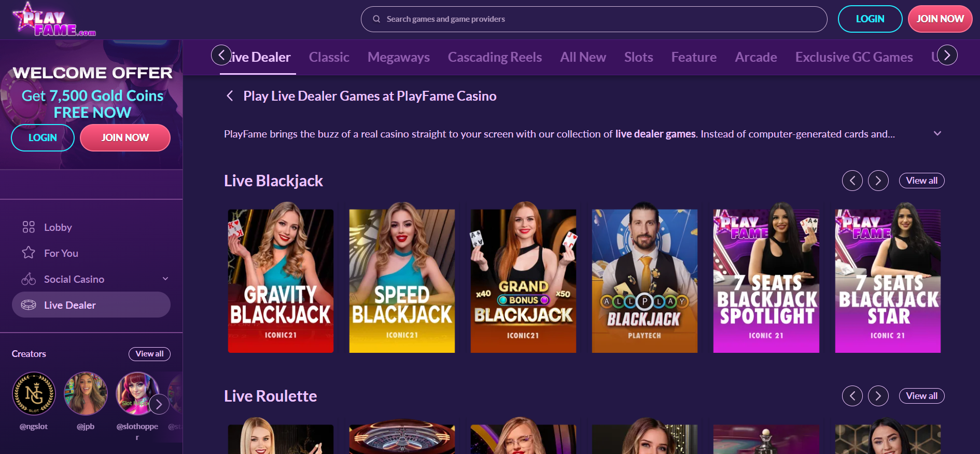980x454 pixels.
Task: Select the Cascading Reels tab
Action: (x=495, y=57)
